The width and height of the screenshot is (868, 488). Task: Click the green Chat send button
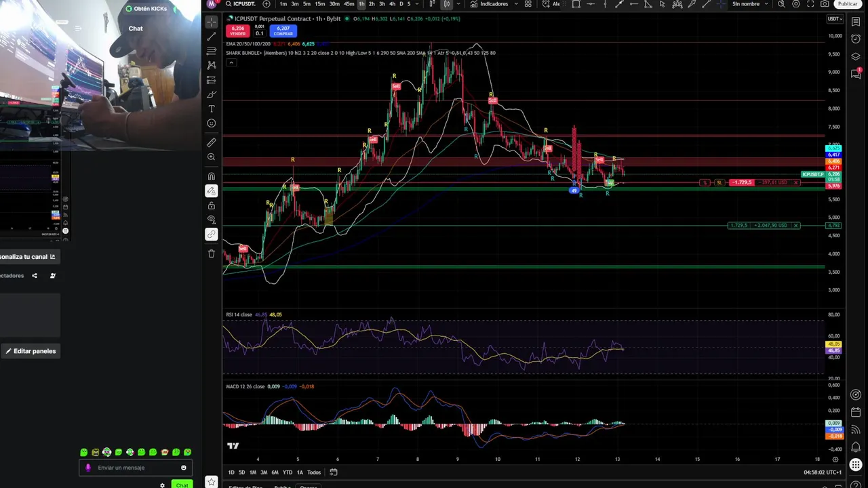[x=181, y=485]
